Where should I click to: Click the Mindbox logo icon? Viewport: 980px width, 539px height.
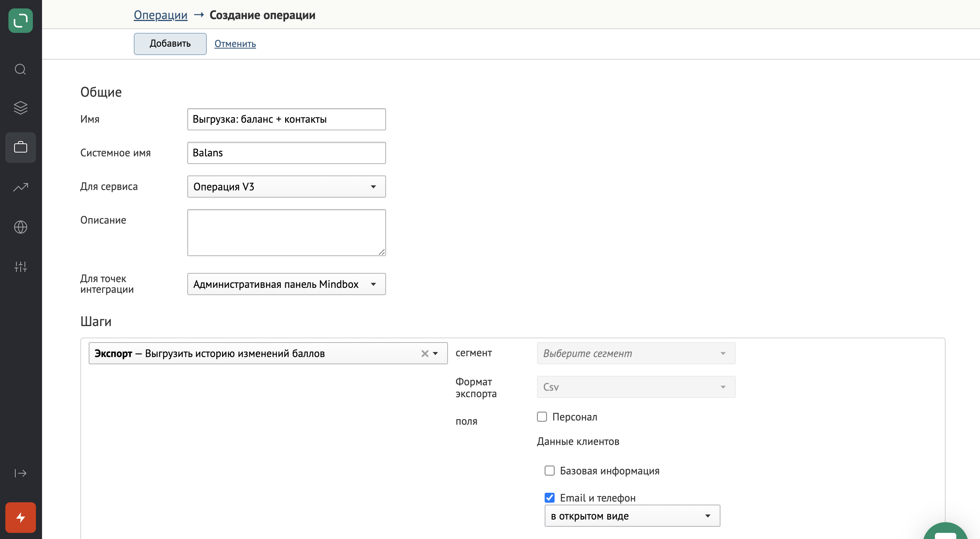point(21,21)
